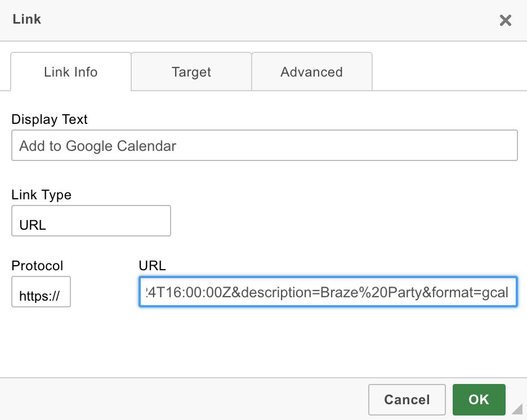Click the Display Text input field

(265, 145)
